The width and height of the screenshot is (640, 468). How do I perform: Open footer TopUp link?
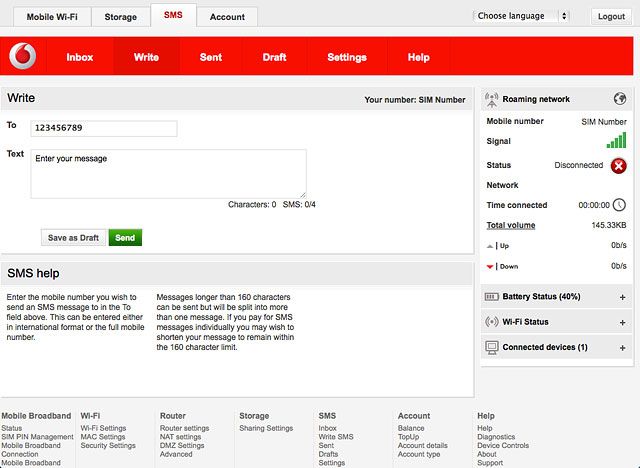tap(409, 437)
